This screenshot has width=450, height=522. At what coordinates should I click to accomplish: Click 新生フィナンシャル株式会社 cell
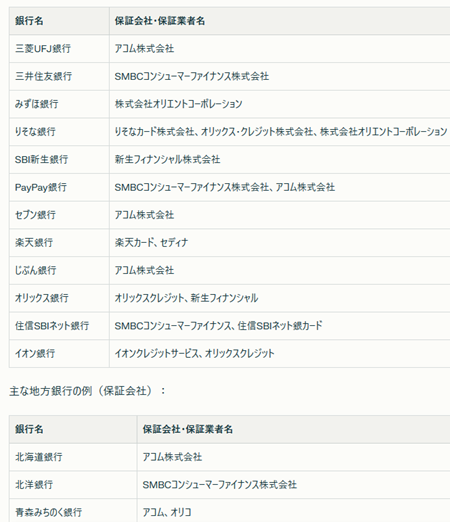click(280, 159)
